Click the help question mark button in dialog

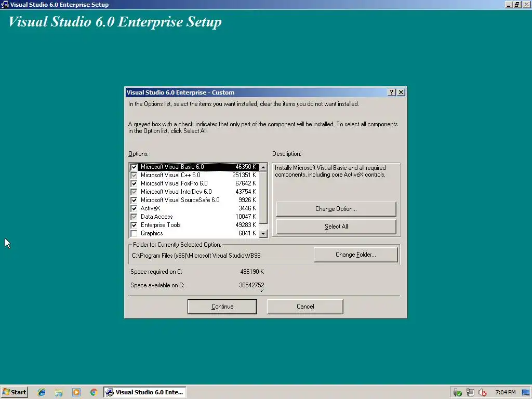(x=392, y=92)
